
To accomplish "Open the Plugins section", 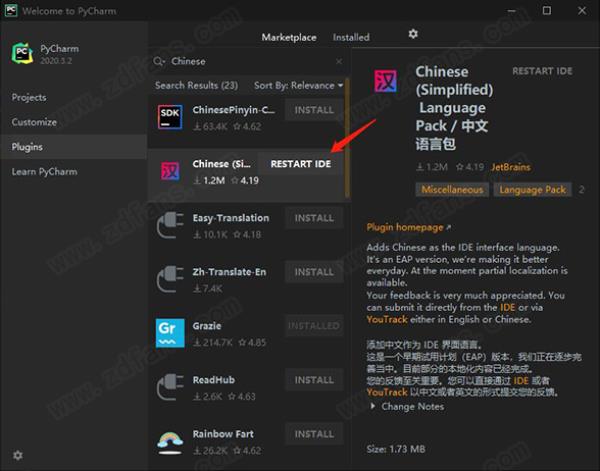I will (x=73, y=147).
